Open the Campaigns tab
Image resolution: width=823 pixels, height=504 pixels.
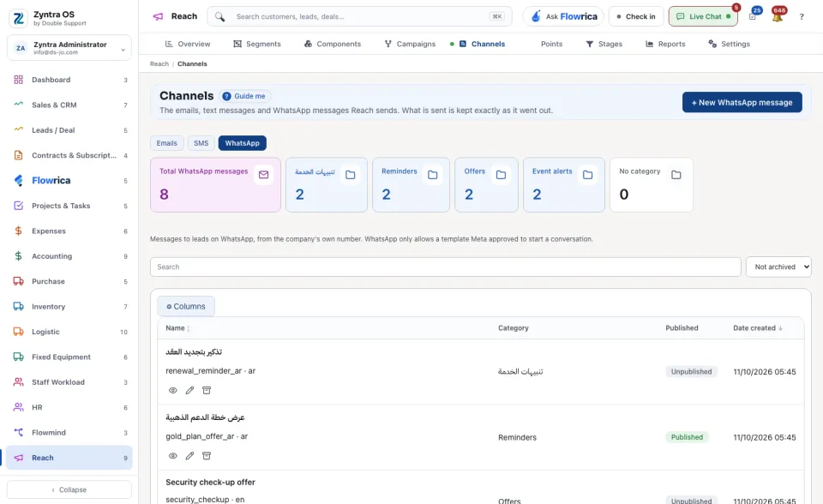[410, 44]
